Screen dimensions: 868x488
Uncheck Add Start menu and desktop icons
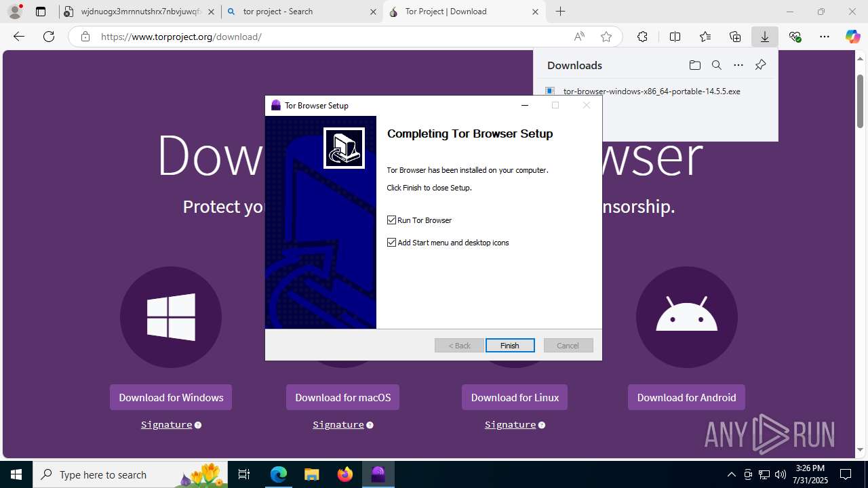click(x=391, y=243)
